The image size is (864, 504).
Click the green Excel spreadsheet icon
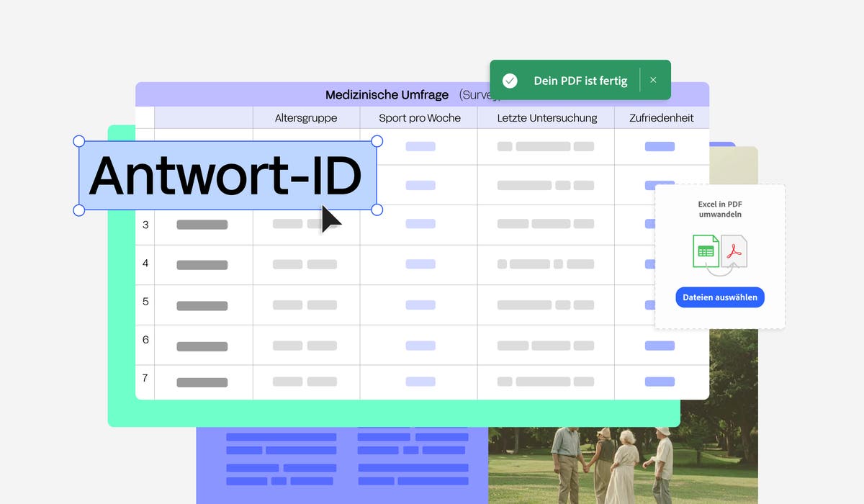tap(706, 251)
